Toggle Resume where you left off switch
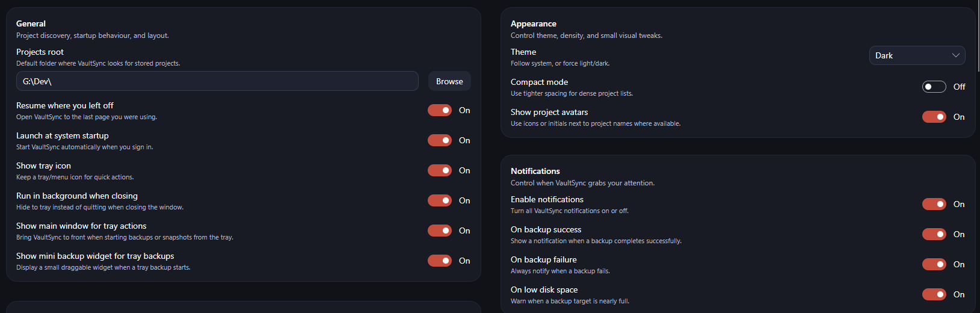980x313 pixels. (440, 110)
